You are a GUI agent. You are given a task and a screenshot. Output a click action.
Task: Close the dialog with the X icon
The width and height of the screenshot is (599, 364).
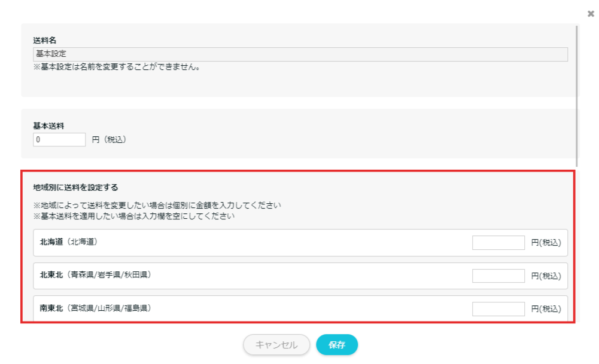click(x=591, y=13)
